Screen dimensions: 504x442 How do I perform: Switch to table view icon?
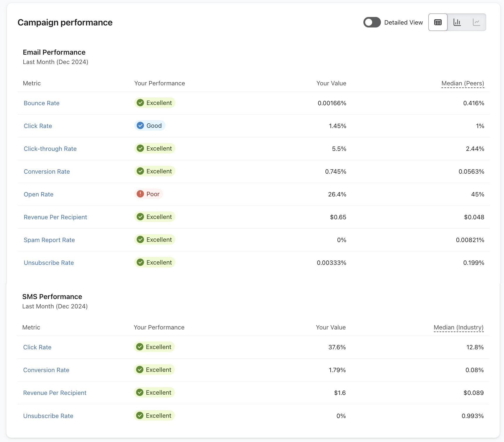coord(438,22)
